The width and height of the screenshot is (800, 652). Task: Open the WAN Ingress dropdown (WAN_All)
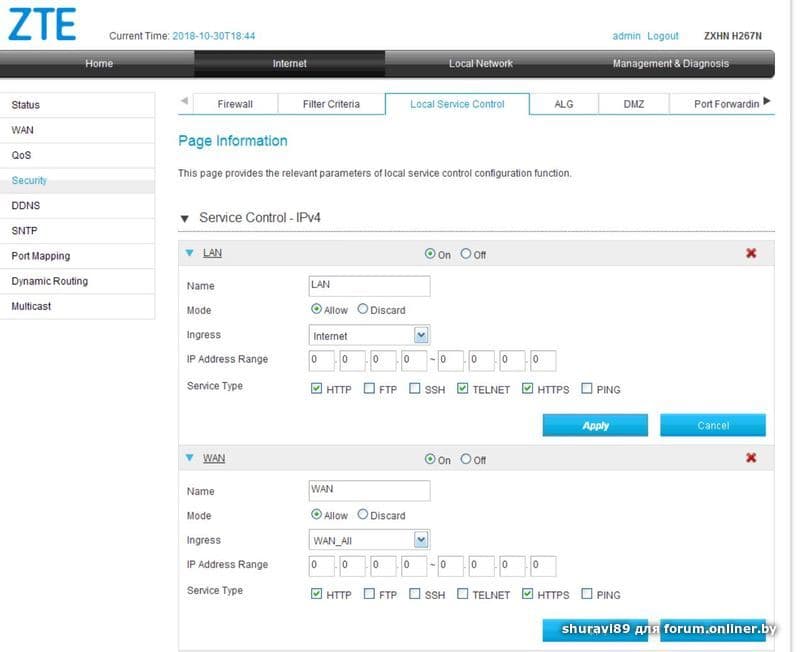[x=369, y=540]
